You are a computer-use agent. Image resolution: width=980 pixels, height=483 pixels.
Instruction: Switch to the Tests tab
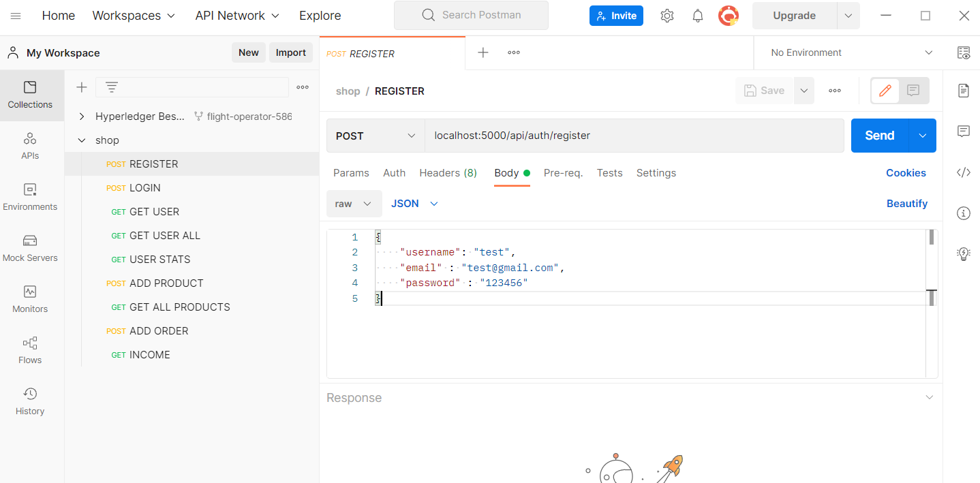coord(609,173)
